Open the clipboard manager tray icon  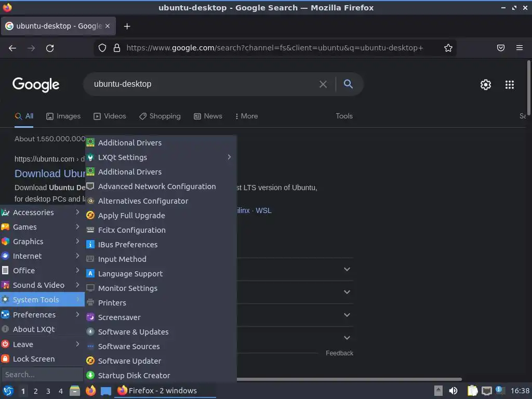pyautogui.click(x=472, y=391)
